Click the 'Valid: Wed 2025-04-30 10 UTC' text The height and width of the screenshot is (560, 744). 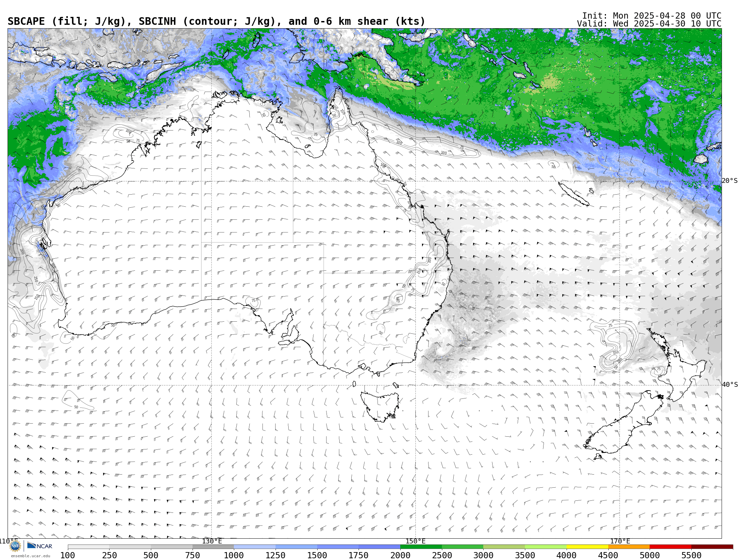[x=649, y=24]
